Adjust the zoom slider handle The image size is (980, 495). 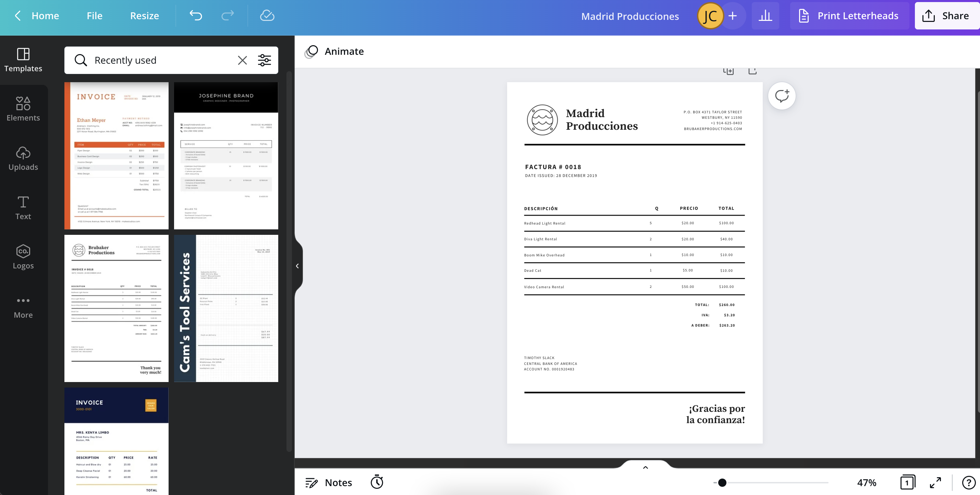[x=722, y=482]
